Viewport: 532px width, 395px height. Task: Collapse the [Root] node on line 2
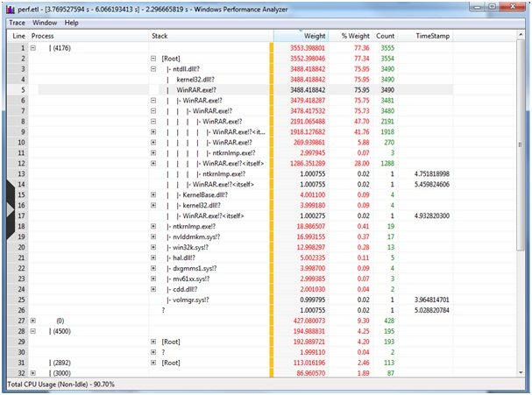point(153,59)
